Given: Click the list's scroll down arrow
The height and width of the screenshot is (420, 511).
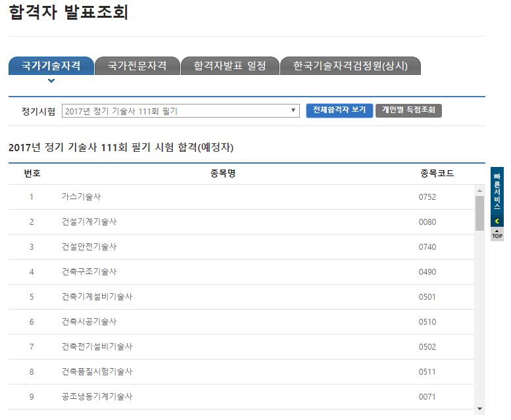Looking at the screenshot, I should pos(479,408).
